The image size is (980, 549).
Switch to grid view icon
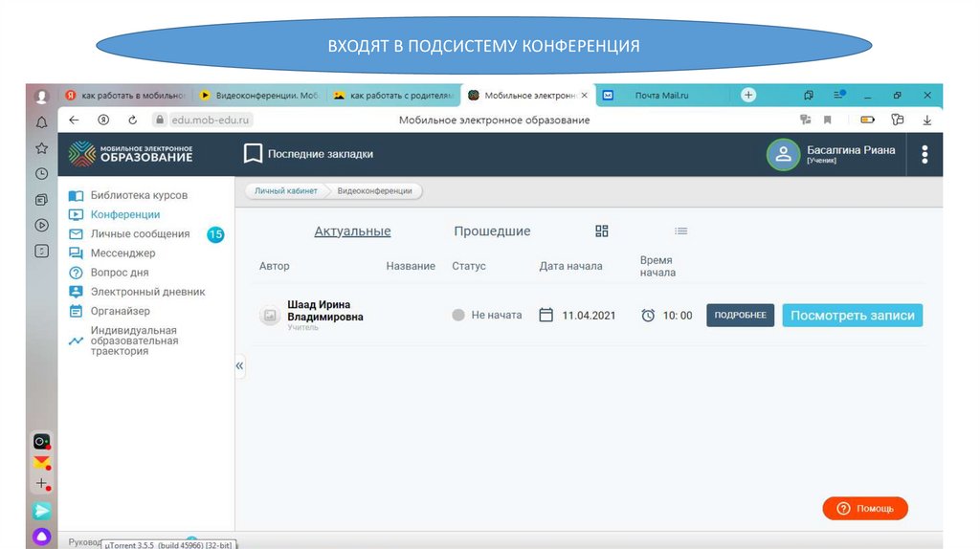(602, 231)
